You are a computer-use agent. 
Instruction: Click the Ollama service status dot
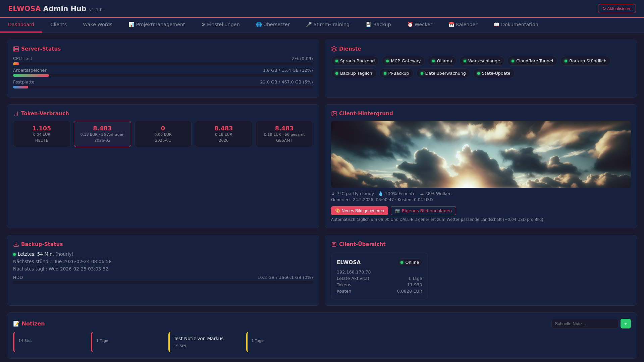[433, 61]
